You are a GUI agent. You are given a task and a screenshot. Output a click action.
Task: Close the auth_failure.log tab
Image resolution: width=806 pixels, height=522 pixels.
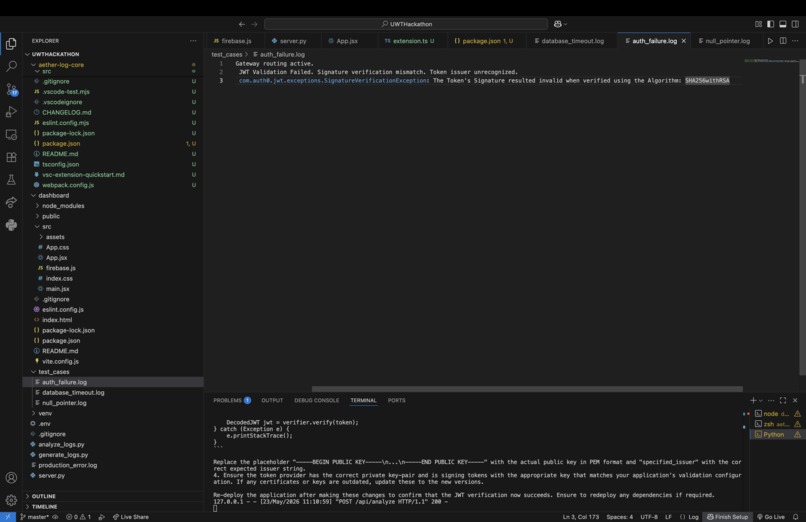pos(684,41)
